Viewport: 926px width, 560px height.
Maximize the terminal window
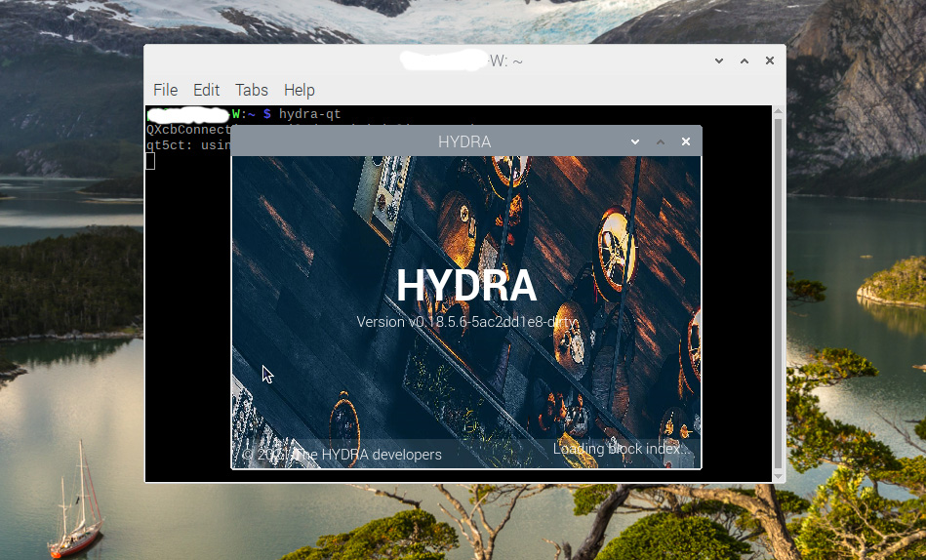(745, 60)
